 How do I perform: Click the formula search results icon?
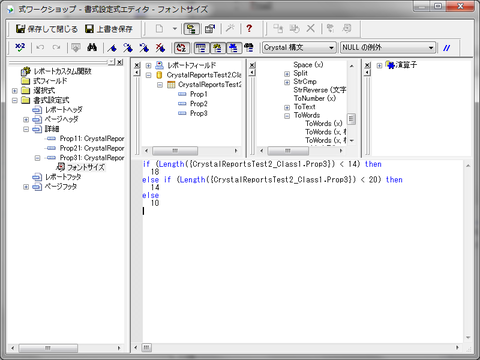tap(249, 48)
